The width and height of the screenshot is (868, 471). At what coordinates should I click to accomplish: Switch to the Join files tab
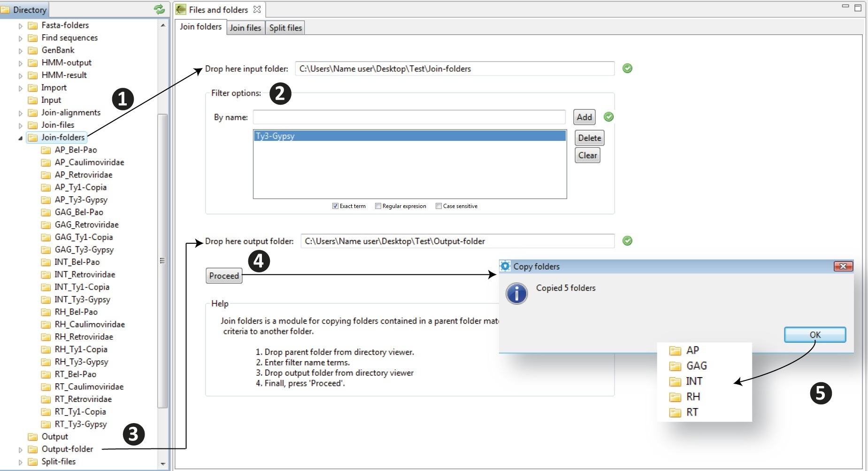pyautogui.click(x=245, y=28)
